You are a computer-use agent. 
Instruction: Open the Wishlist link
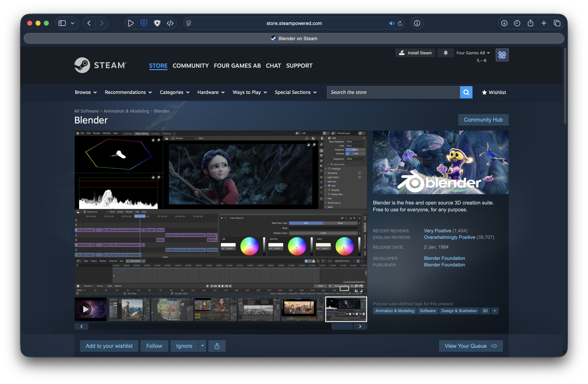click(x=494, y=92)
